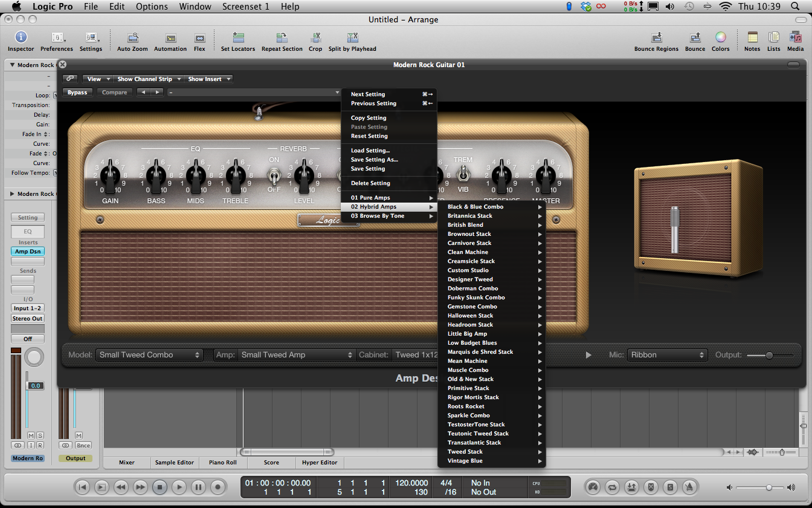
Task: Open the Inspector panel icon
Action: point(21,37)
